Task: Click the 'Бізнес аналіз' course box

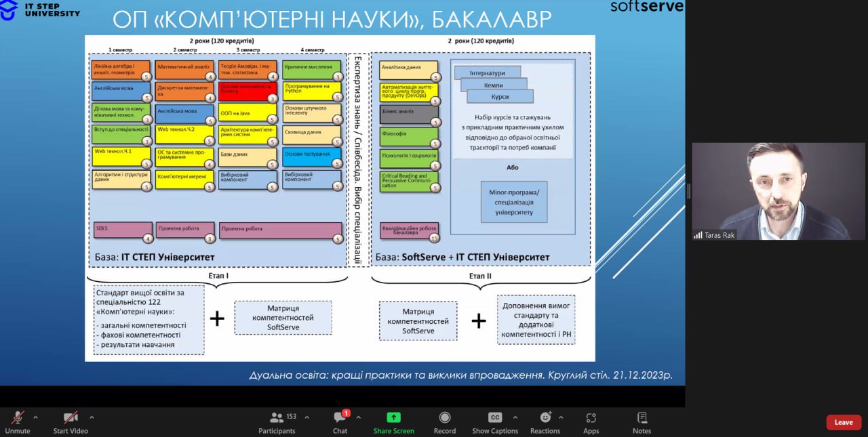Action: (x=410, y=115)
